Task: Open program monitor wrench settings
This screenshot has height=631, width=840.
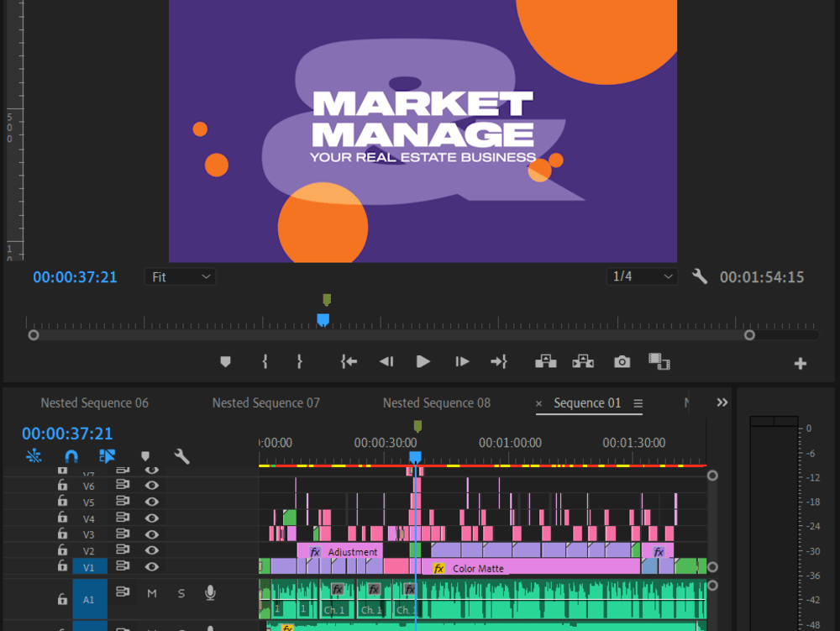Action: pyautogui.click(x=700, y=276)
